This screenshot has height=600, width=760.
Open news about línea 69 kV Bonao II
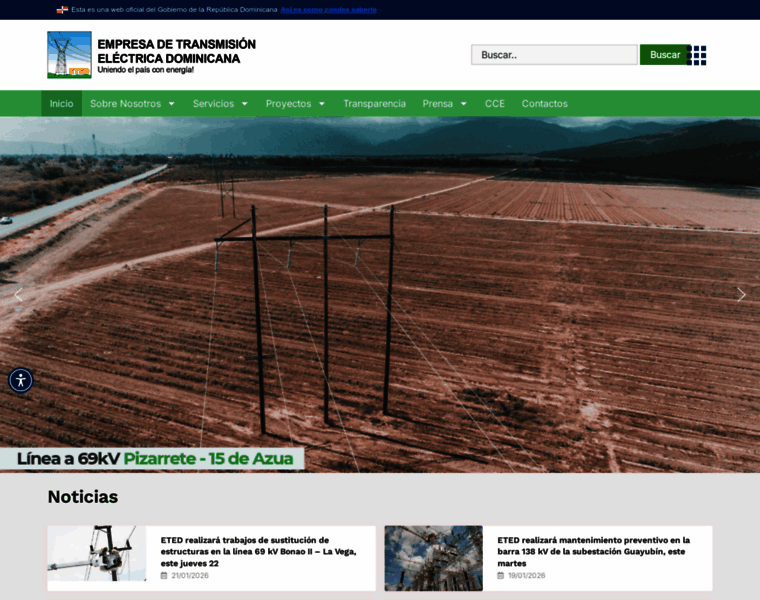click(258, 552)
